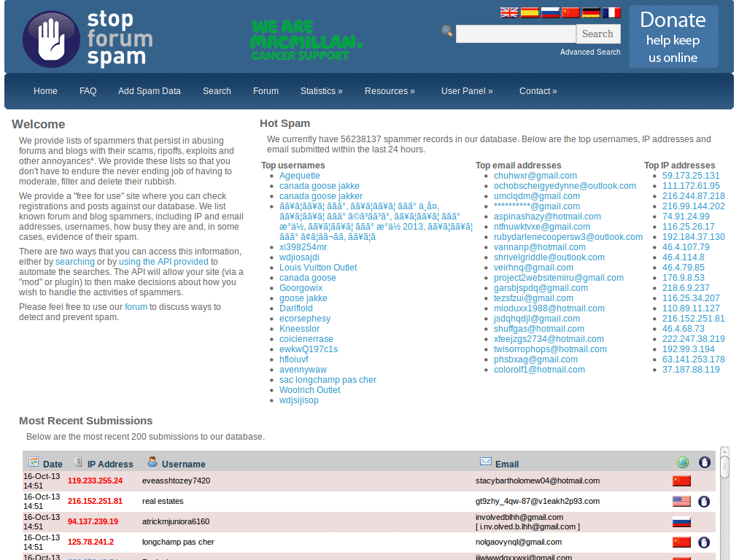This screenshot has height=560, width=747.
Task: Expand the Resources menu
Action: click(390, 91)
